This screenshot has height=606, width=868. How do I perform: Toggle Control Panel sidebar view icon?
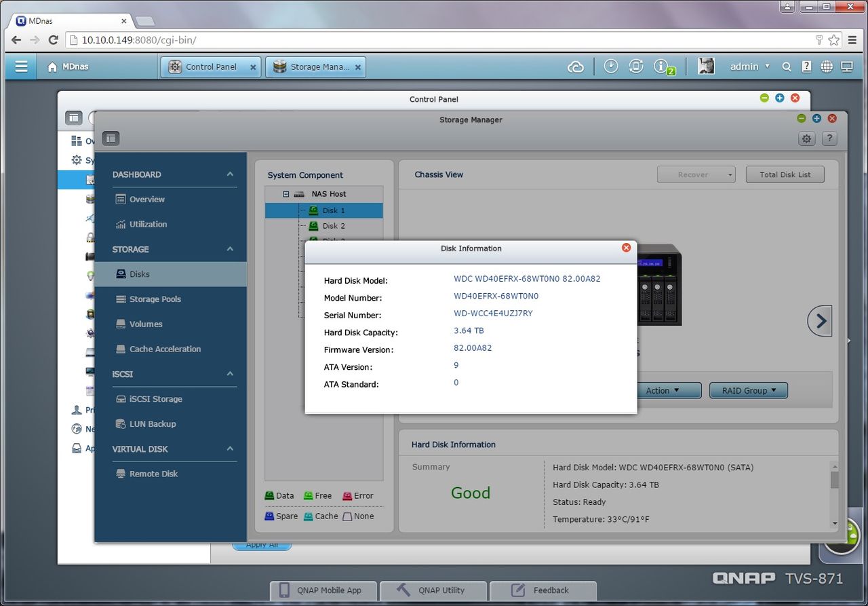73,118
